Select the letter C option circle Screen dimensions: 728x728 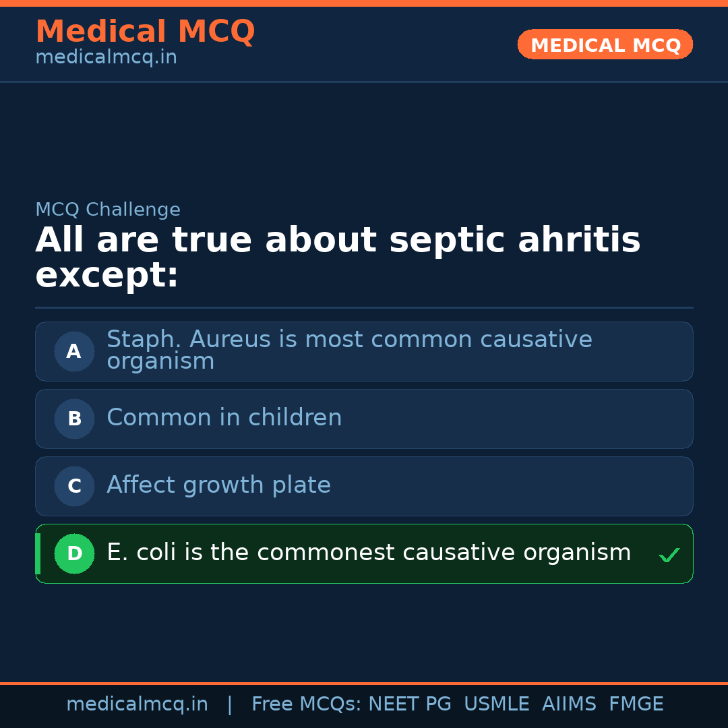[x=74, y=486]
